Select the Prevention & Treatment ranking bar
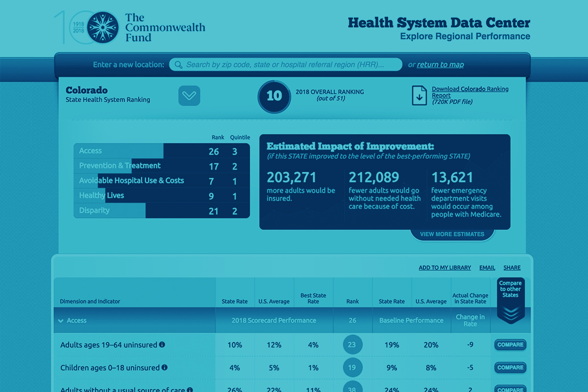Viewport: 588px width, 392px height. point(162,166)
